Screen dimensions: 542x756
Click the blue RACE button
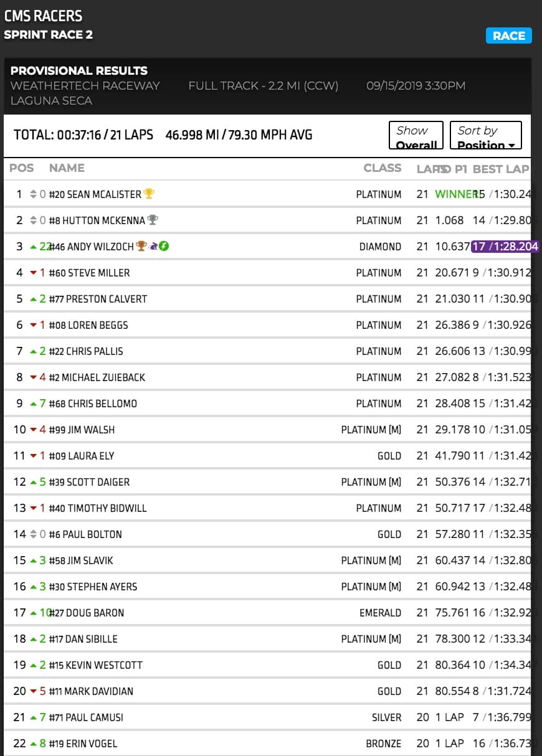tap(508, 35)
